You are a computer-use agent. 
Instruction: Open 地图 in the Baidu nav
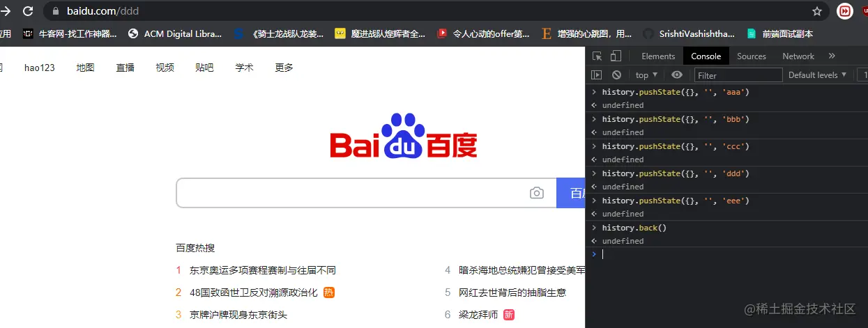click(x=85, y=68)
